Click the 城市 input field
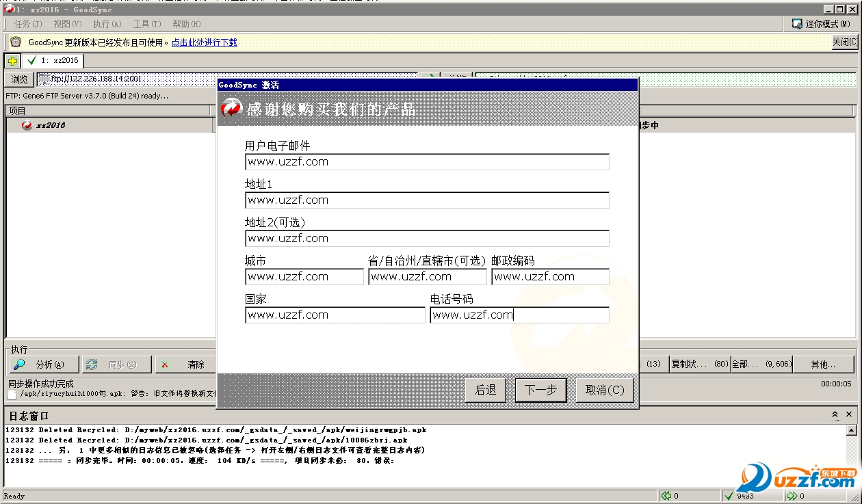 tap(304, 277)
